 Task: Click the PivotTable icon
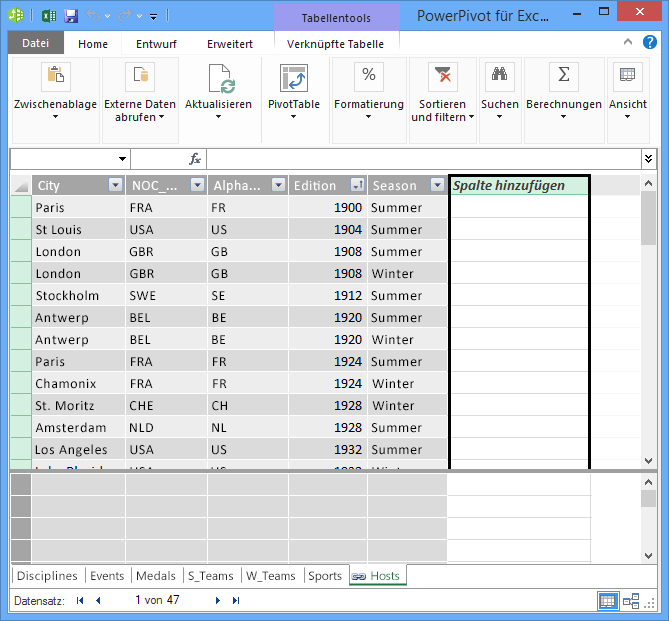pyautogui.click(x=294, y=78)
